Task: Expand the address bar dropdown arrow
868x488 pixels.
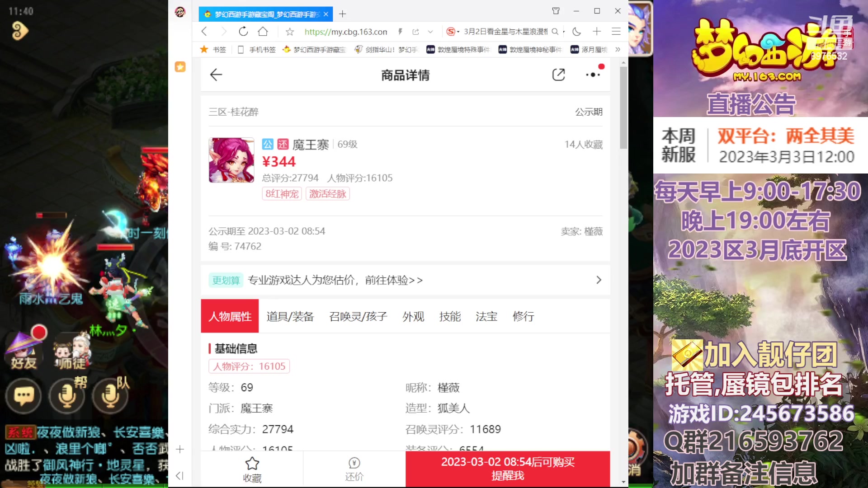Action: tap(430, 32)
